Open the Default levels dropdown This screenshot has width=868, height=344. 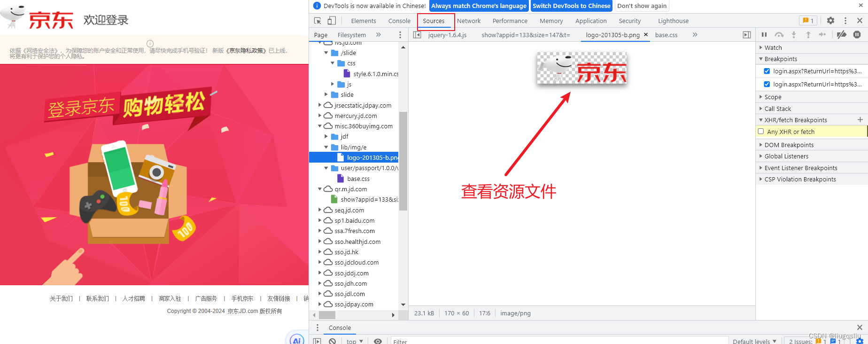coord(754,341)
